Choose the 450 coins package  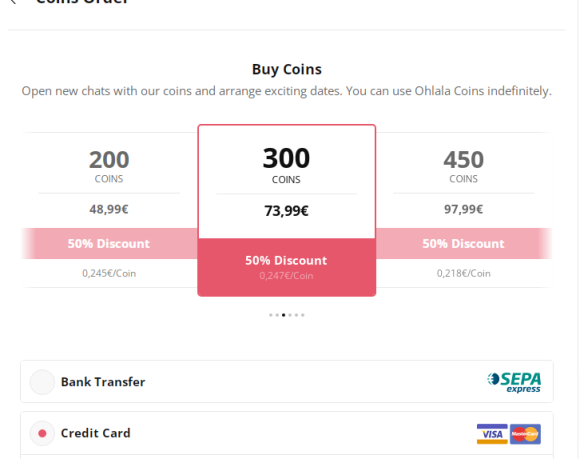pos(464,210)
